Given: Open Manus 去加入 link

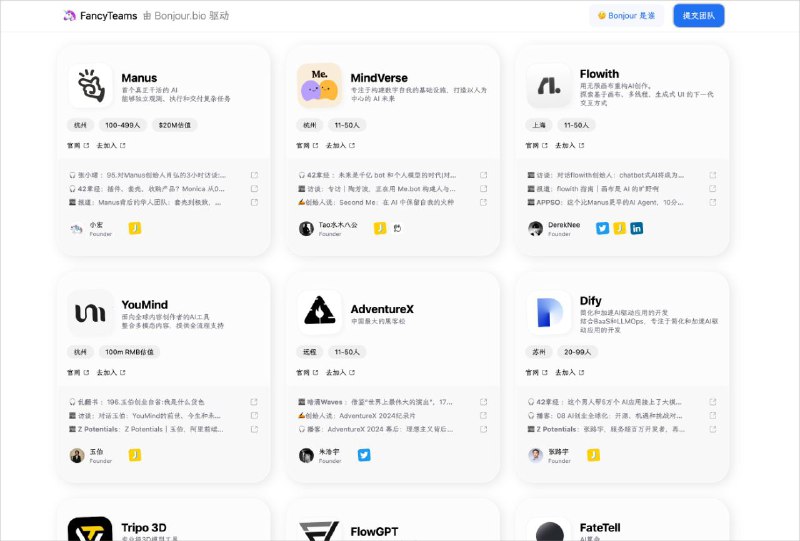Looking at the screenshot, I should coord(111,145).
